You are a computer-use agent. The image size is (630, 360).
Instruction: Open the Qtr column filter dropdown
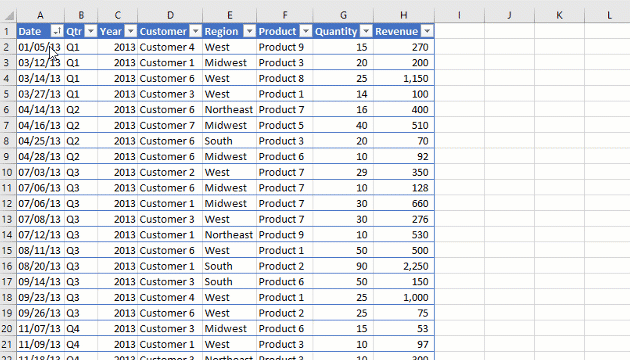click(91, 31)
